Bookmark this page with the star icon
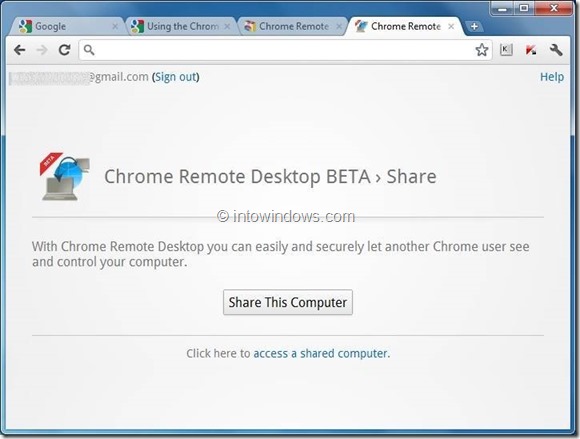Screen dimensions: 580x439 click(x=482, y=50)
